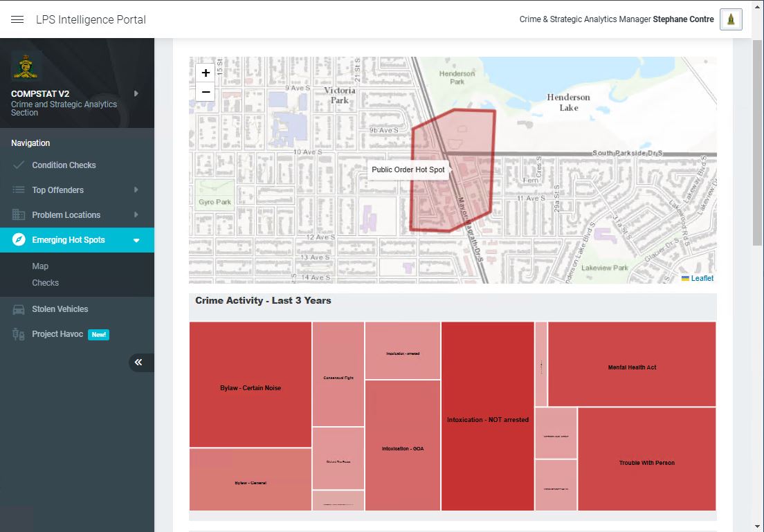Open the Checks submenu item
Image resolution: width=764 pixels, height=532 pixels.
[45, 283]
